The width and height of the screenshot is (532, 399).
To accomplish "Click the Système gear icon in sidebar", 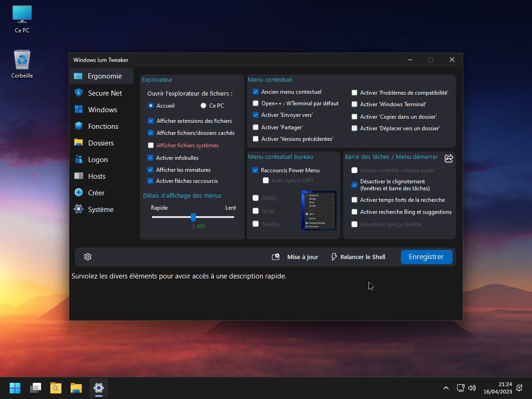I will [79, 209].
